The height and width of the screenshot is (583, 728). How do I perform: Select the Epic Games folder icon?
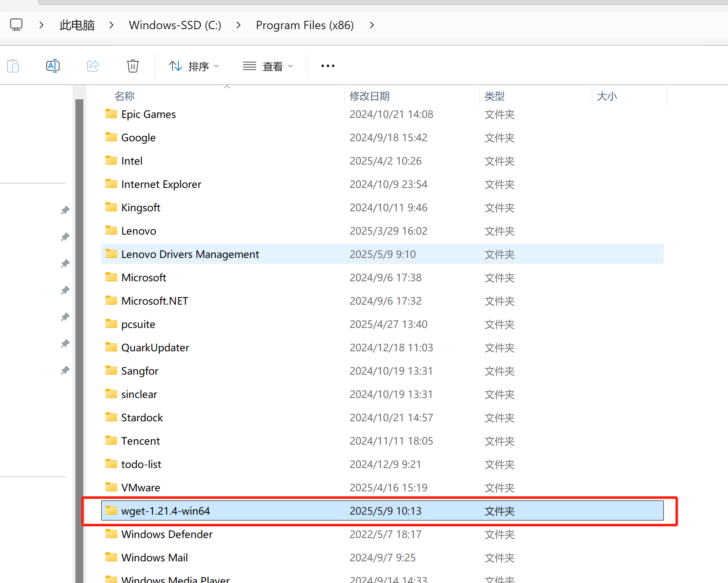(x=111, y=114)
